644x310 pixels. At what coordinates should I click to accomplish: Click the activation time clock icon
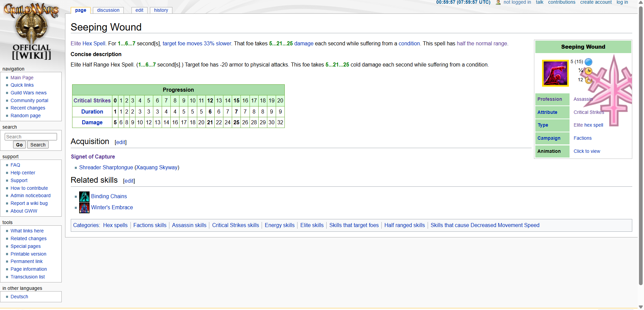pos(588,71)
